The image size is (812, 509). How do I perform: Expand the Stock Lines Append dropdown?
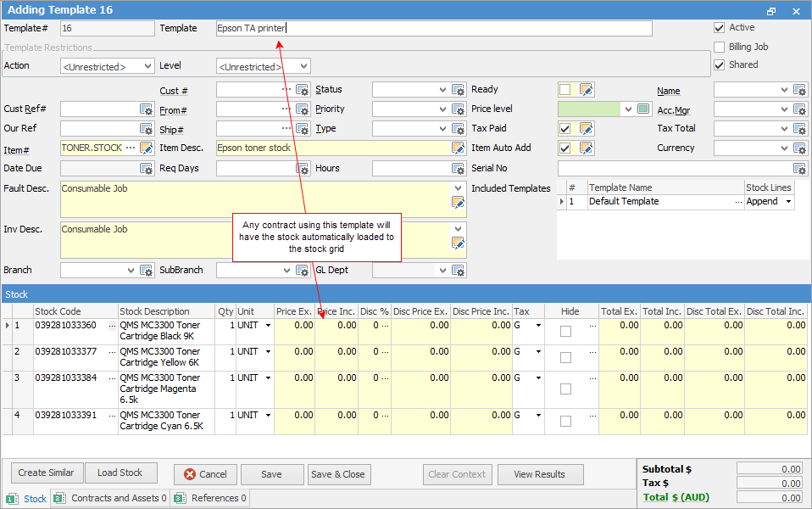tap(788, 202)
